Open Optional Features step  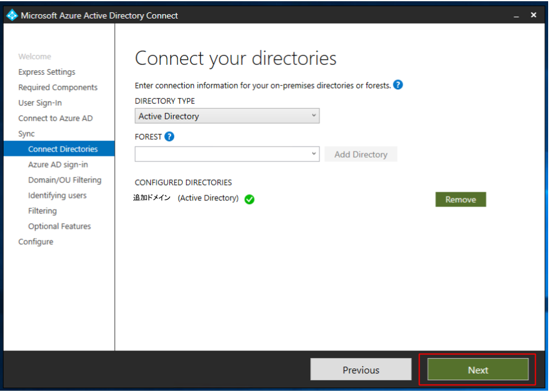(x=59, y=226)
